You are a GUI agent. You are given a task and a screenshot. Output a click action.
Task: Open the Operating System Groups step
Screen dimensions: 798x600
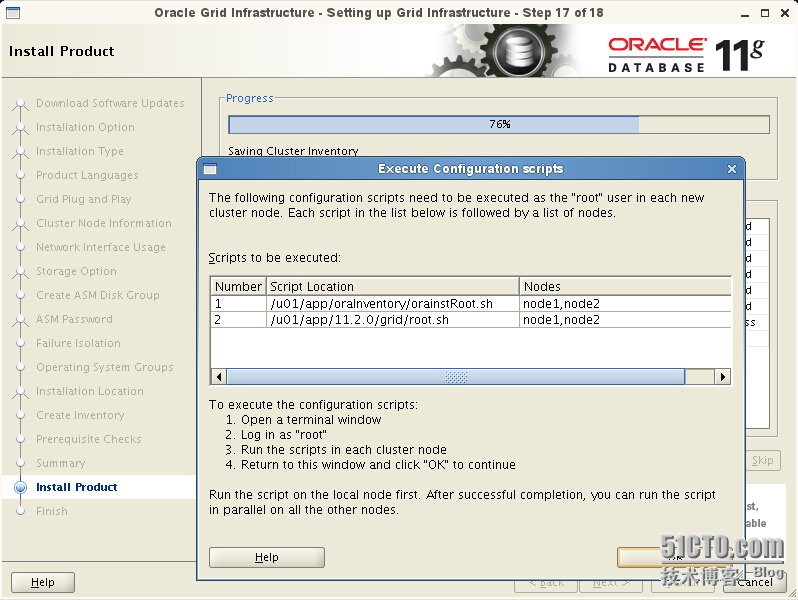pos(104,367)
